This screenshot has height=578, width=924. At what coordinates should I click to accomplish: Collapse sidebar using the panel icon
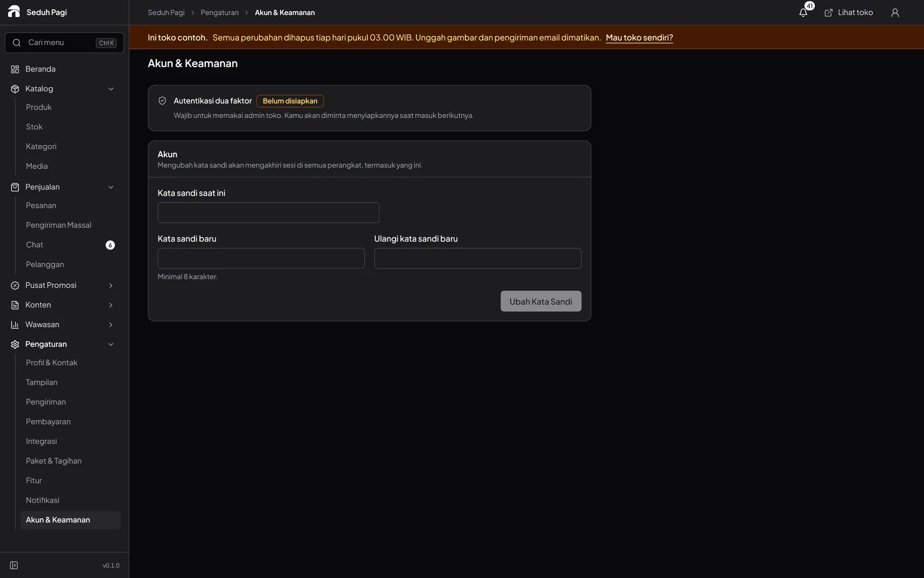(14, 565)
